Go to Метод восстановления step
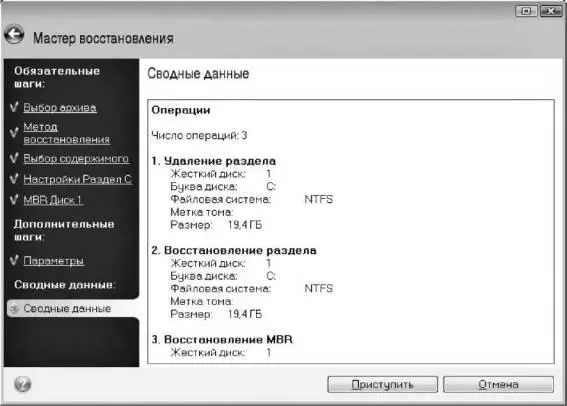The image size is (567, 406). point(67,133)
